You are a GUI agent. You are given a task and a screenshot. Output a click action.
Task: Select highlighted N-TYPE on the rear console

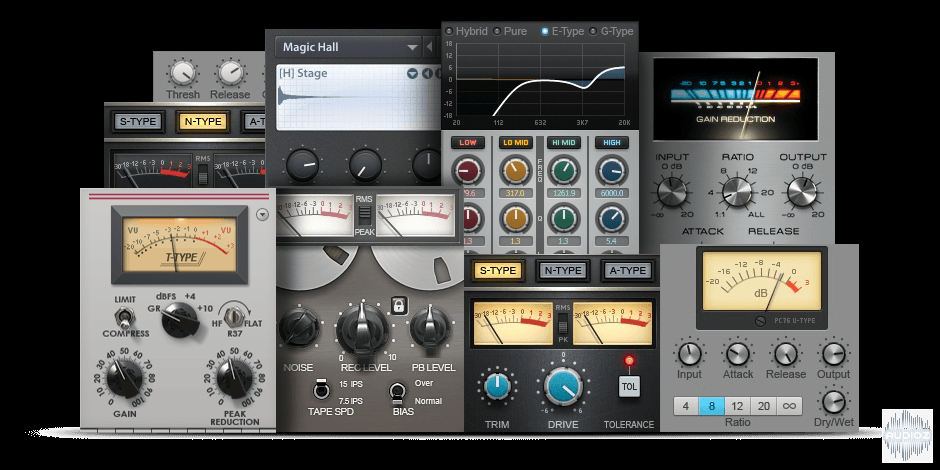203,122
